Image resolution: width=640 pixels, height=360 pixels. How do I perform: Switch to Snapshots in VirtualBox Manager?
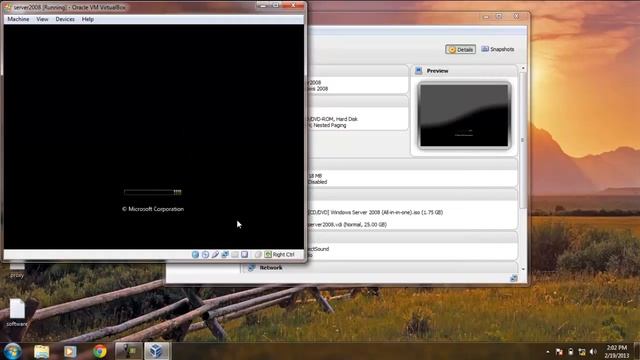click(x=498, y=49)
